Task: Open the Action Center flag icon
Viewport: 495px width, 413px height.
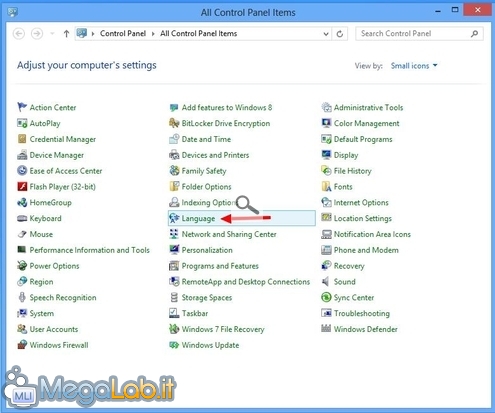Action: pyautogui.click(x=22, y=107)
